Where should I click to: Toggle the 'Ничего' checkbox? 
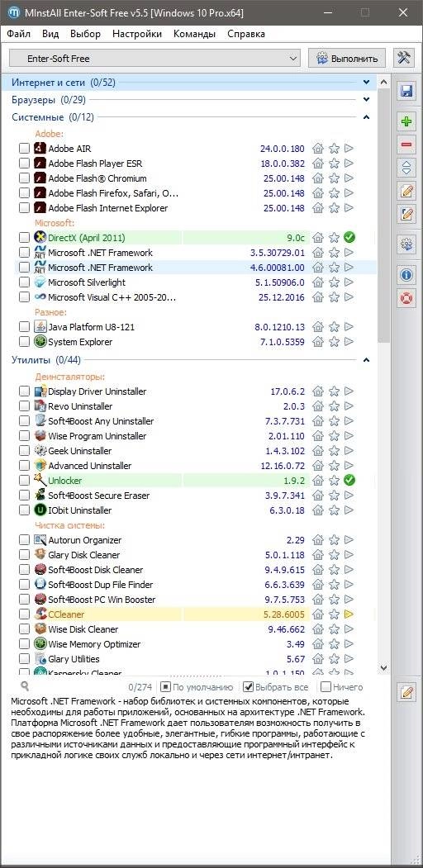(325, 687)
